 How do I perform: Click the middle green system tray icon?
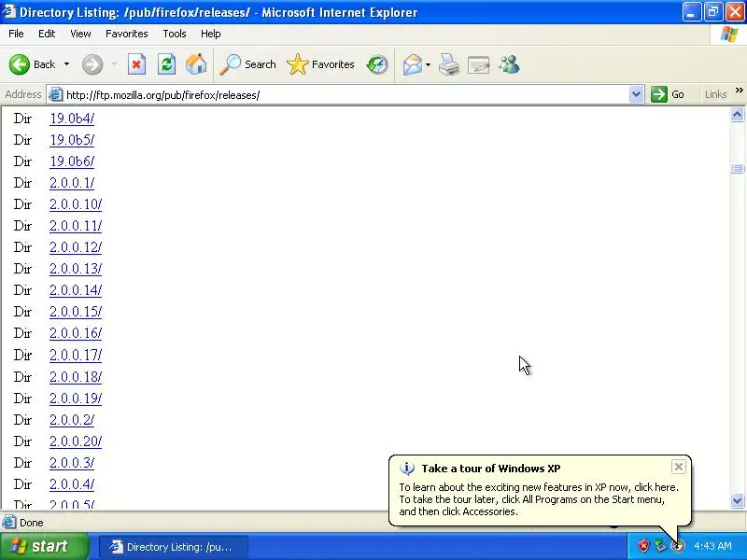tap(660, 546)
